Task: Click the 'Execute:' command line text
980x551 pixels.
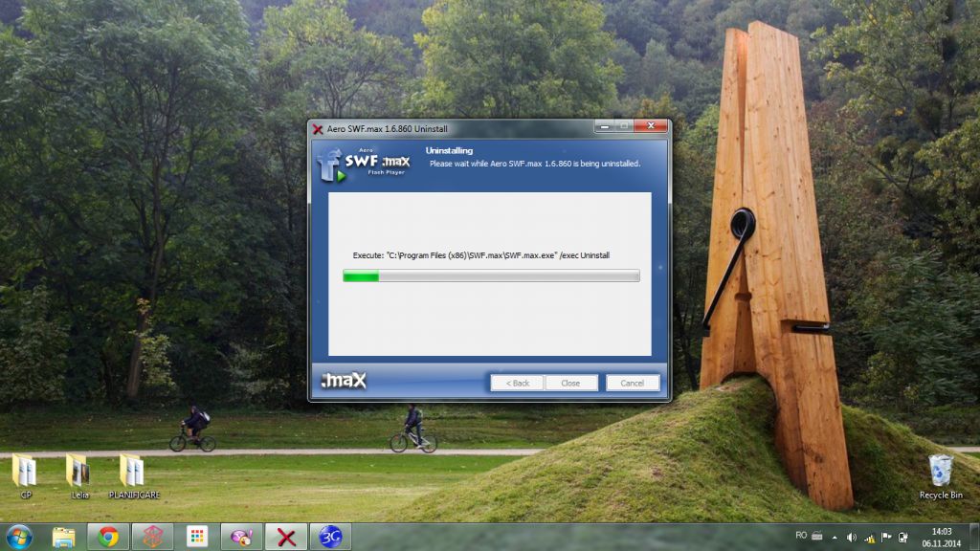Action: tap(480, 255)
